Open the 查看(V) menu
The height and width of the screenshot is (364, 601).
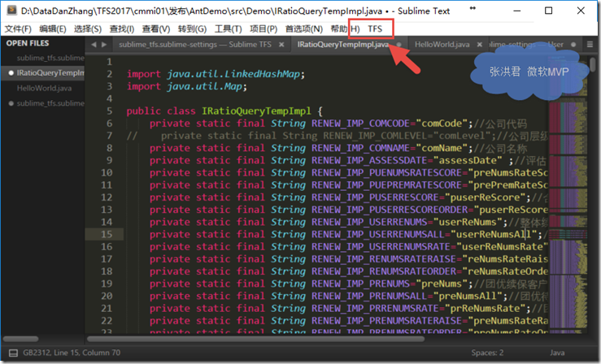pos(156,29)
